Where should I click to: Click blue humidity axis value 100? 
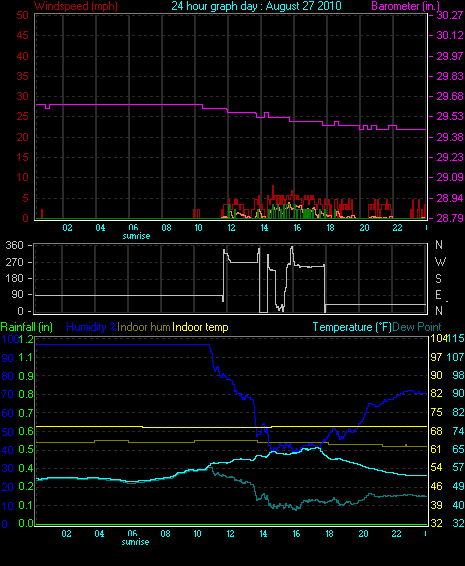point(10,339)
